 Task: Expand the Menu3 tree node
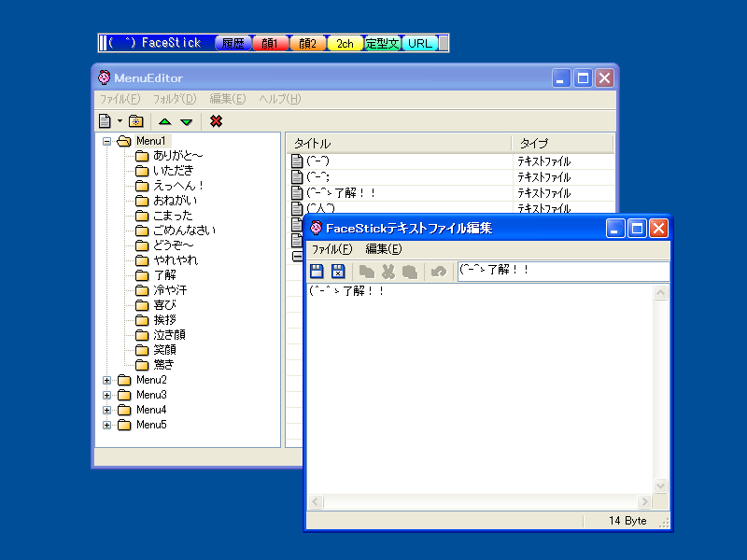(106, 395)
